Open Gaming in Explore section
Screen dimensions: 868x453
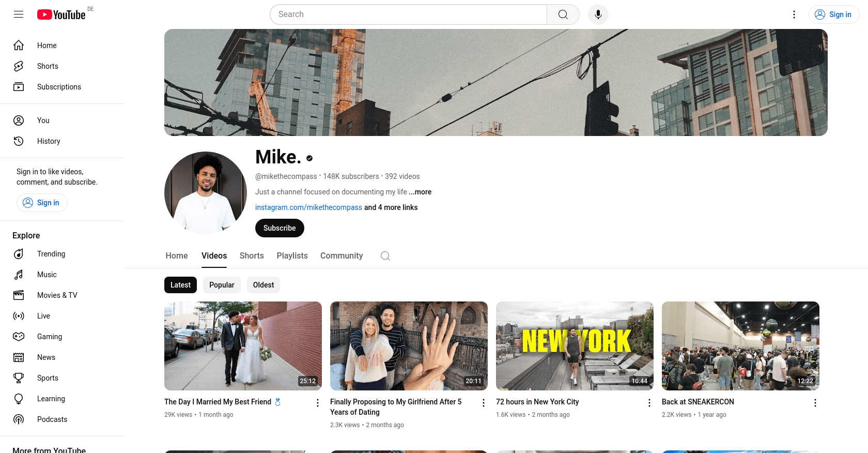(49, 337)
